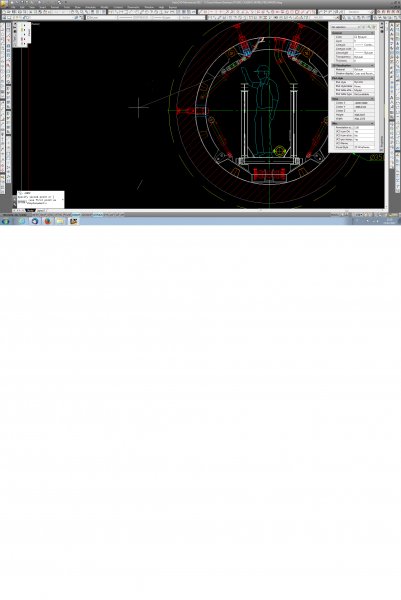
Task: Open the Linetype property dropdown
Action: tap(364, 45)
